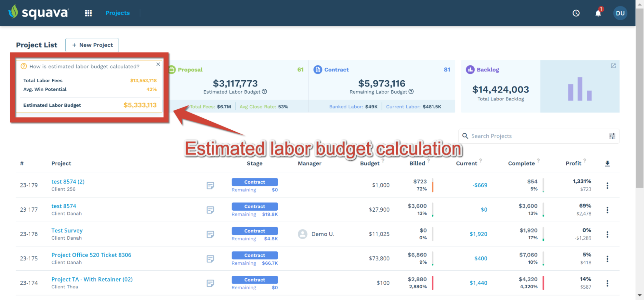Close the estimated labor budget tooltip
Image resolution: width=644 pixels, height=300 pixels.
[158, 64]
